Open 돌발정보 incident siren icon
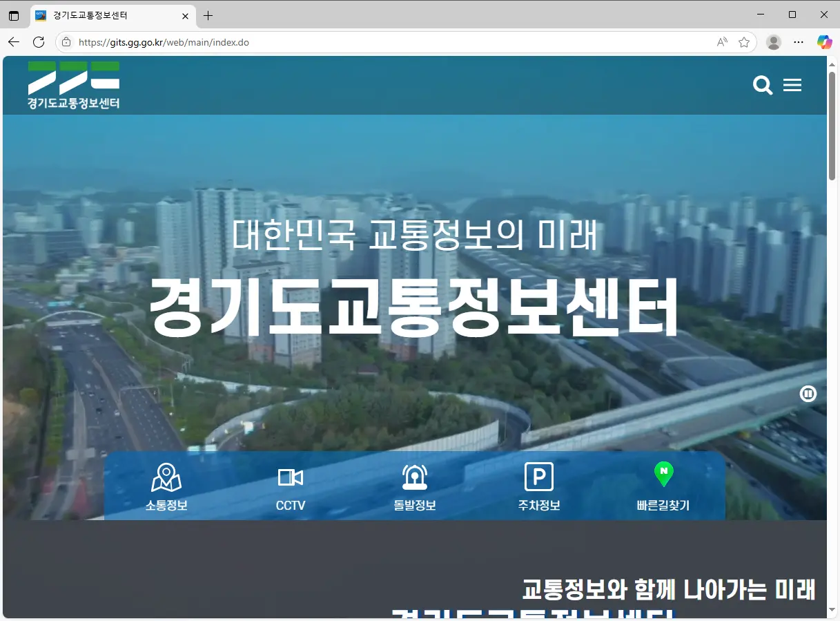 [415, 477]
